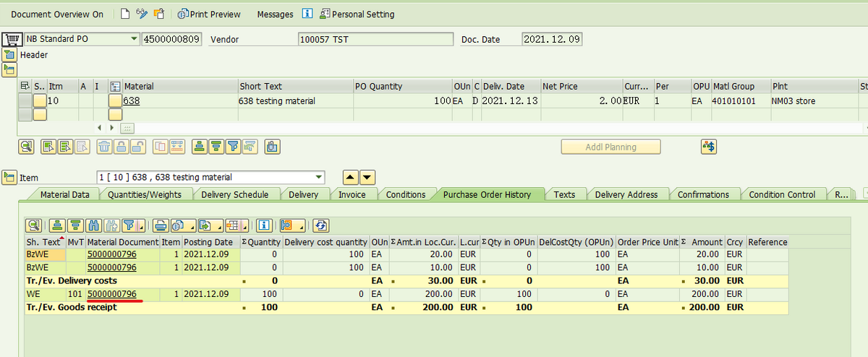Click PO history Details magnifier icon
The width and height of the screenshot is (868, 357).
click(x=34, y=225)
